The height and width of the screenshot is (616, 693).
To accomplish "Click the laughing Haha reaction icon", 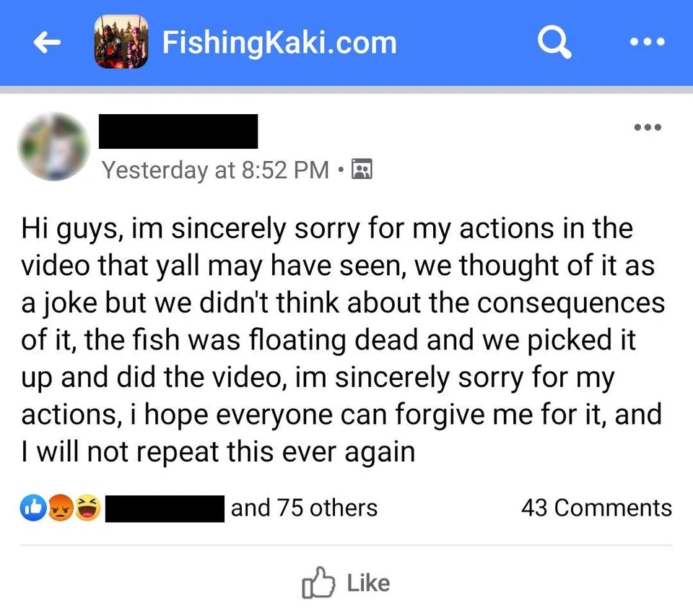I will [88, 508].
